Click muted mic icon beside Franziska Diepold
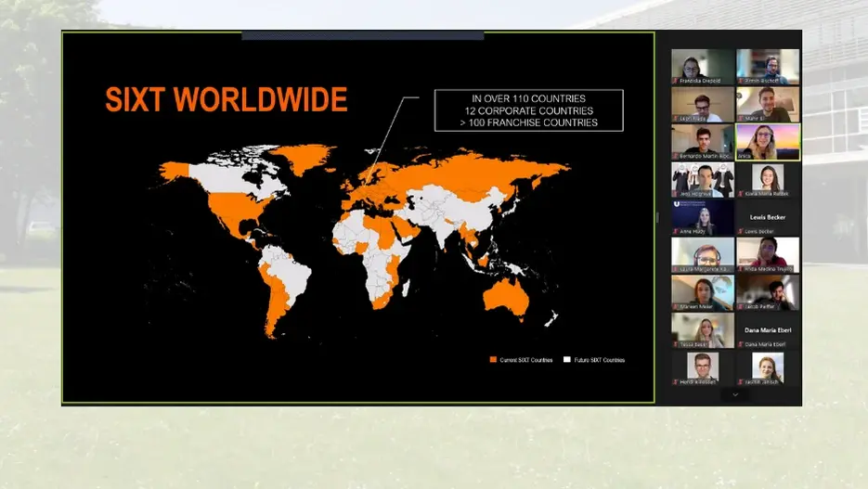 [x=675, y=81]
